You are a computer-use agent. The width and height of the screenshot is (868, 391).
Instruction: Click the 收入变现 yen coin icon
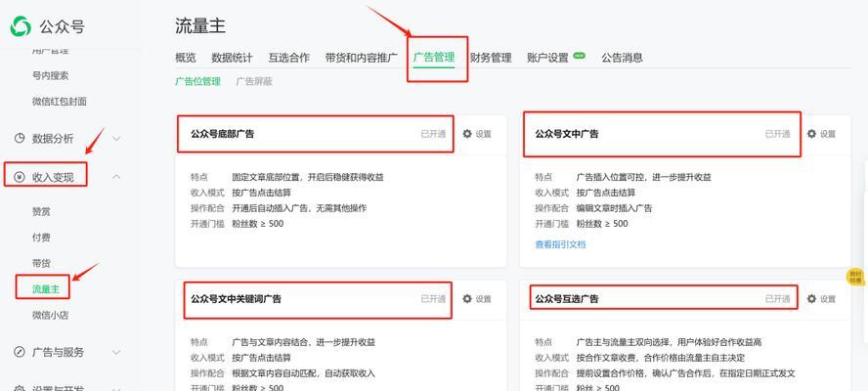[x=20, y=177]
